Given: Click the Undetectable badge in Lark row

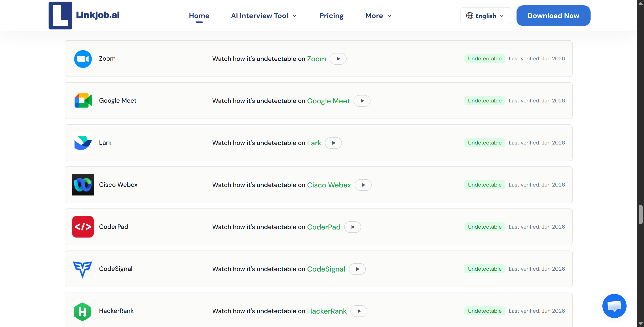Looking at the screenshot, I should pyautogui.click(x=485, y=142).
